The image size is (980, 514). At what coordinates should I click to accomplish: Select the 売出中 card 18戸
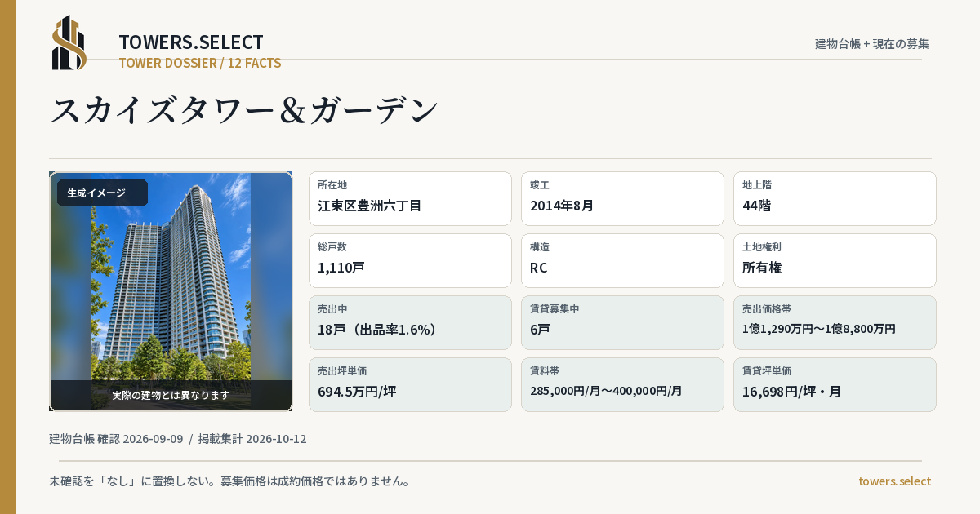pos(410,322)
